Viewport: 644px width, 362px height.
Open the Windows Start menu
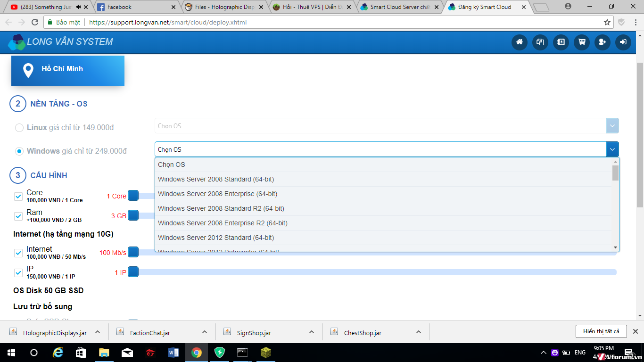[10, 353]
